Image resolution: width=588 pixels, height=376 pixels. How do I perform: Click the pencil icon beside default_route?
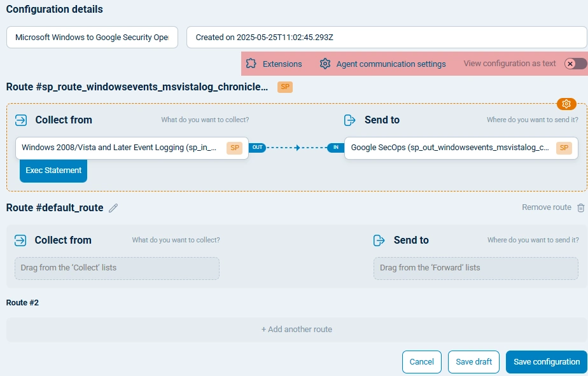(113, 208)
